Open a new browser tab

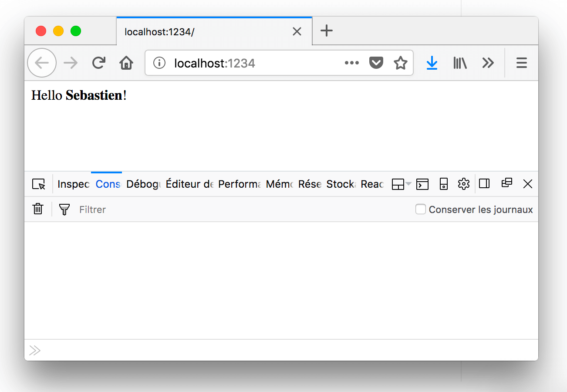(326, 31)
